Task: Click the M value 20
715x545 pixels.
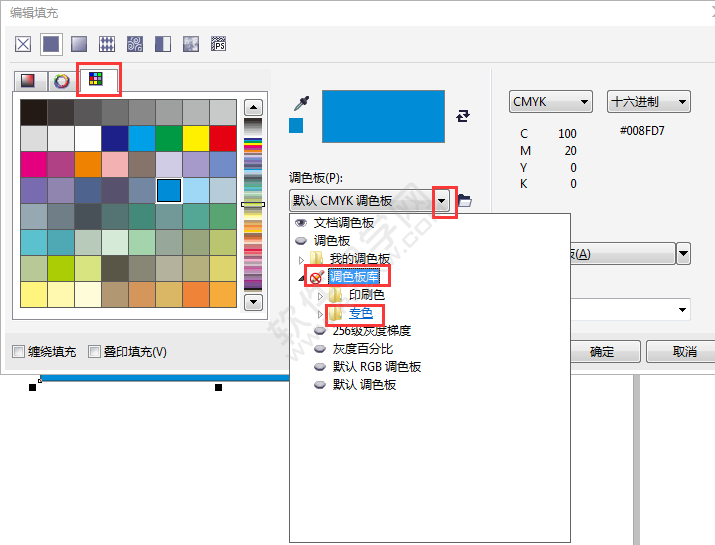Action: pyautogui.click(x=570, y=151)
